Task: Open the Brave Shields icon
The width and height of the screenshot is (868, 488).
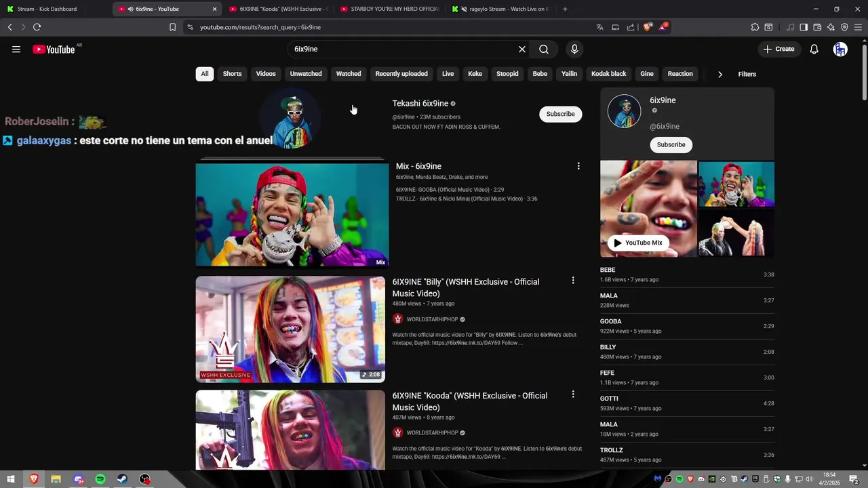Action: click(647, 27)
